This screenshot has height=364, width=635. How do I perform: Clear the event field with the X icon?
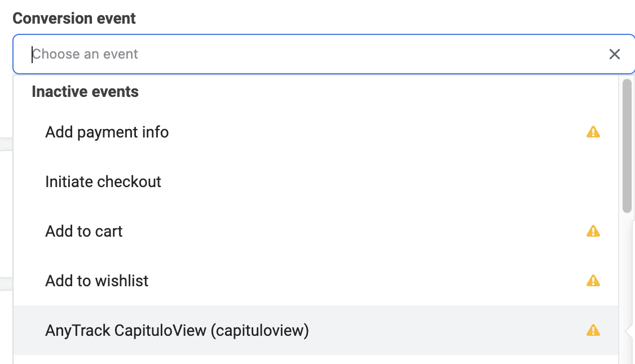[x=614, y=54]
